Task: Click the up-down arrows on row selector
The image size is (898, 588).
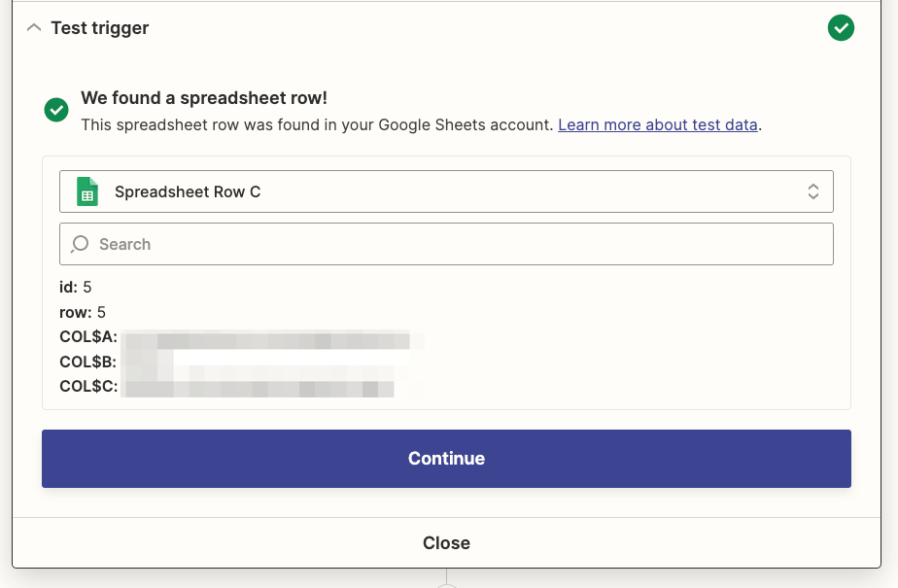Action: (x=813, y=191)
